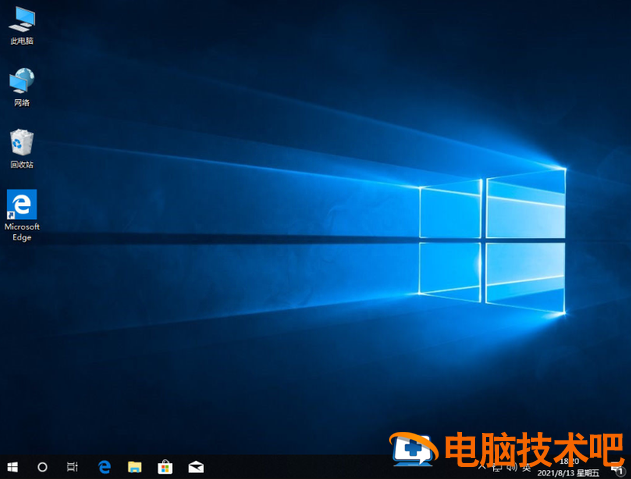Select the 回收站 recycle bin icon

tap(22, 149)
